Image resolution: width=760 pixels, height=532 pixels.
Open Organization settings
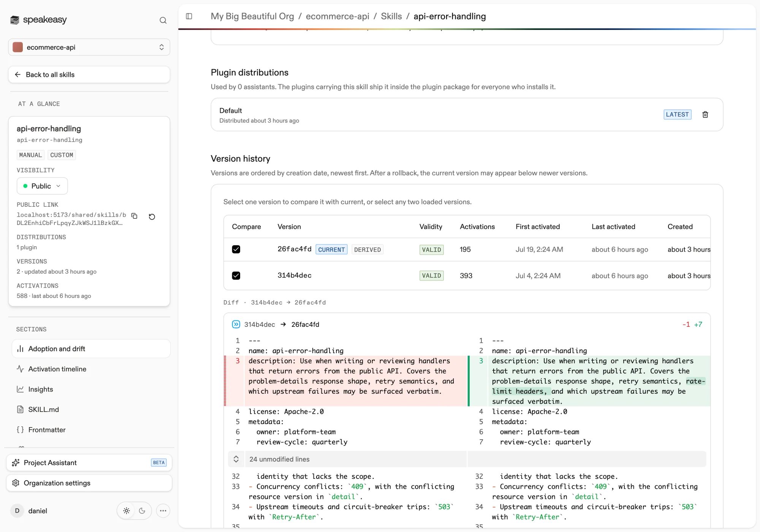point(89,483)
